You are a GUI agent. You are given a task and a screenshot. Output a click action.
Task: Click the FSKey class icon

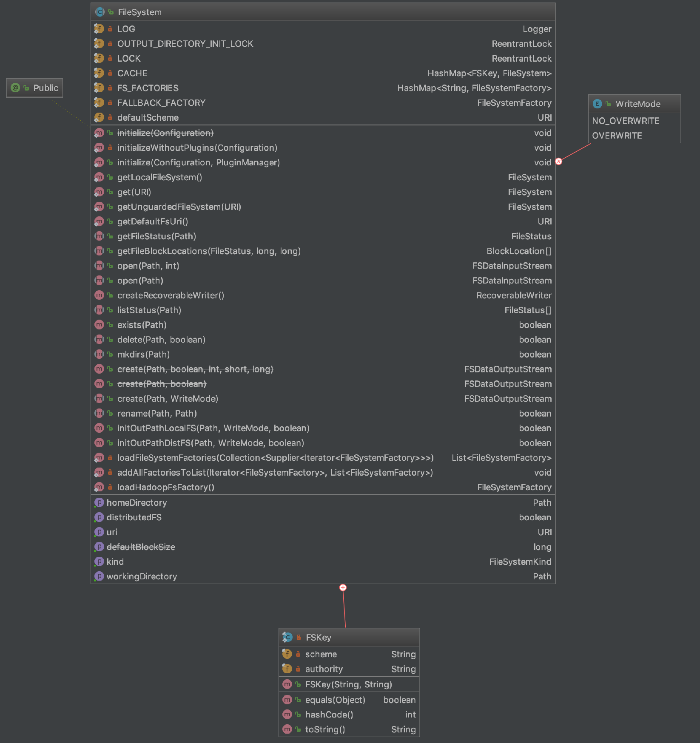(x=287, y=637)
